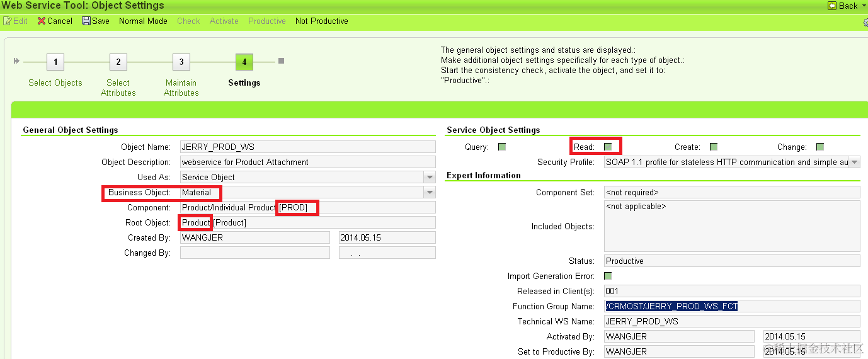Open the Security Profile dropdown arrow
This screenshot has height=359, width=868.
pyautogui.click(x=855, y=162)
